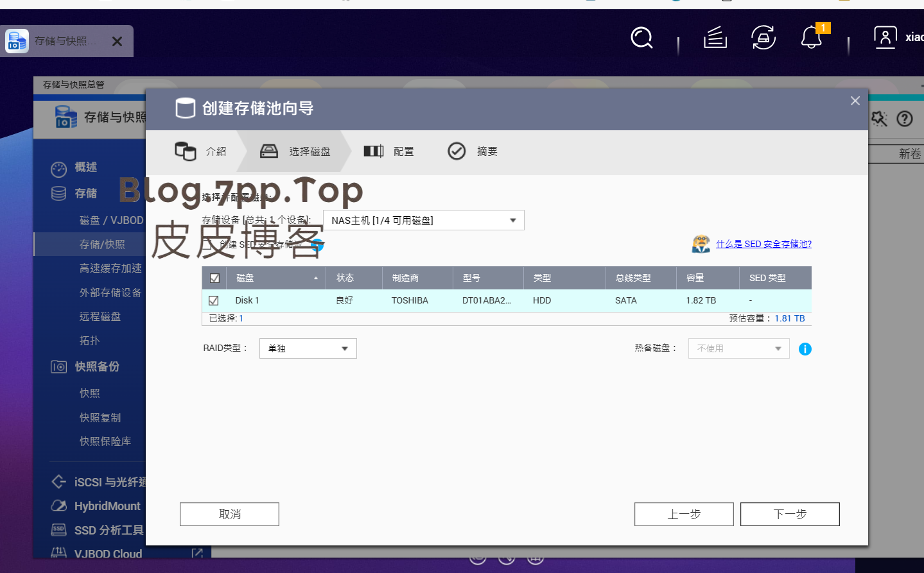The image size is (924, 573).
Task: Toggle the select-all checkbox in disk table header
Action: [214, 278]
